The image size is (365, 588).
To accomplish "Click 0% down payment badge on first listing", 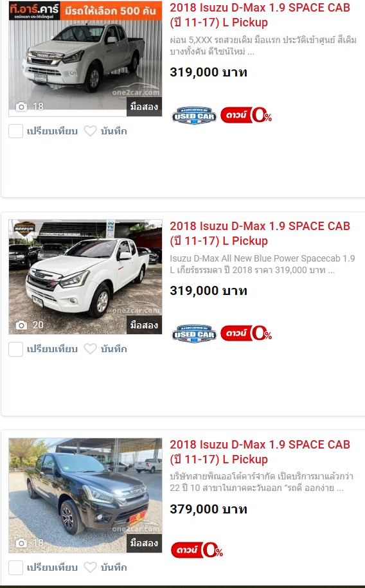I will [246, 115].
